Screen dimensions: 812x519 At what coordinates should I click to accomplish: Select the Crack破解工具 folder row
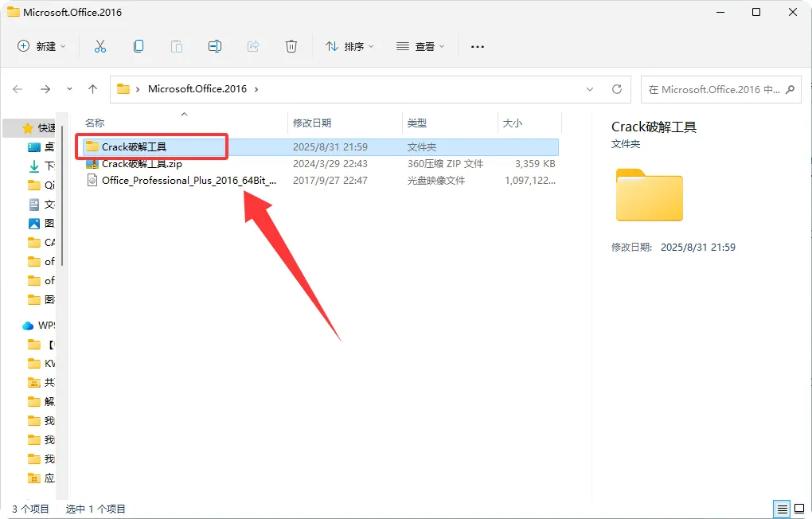pos(320,147)
